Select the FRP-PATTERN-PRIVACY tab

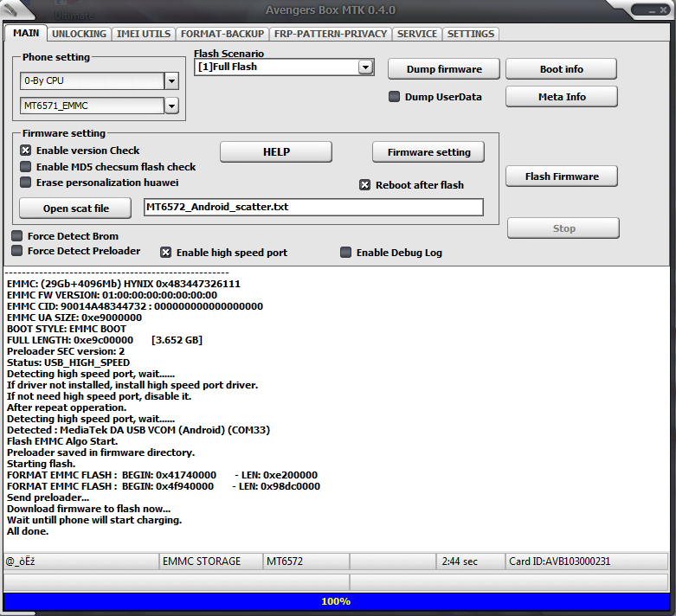click(331, 34)
